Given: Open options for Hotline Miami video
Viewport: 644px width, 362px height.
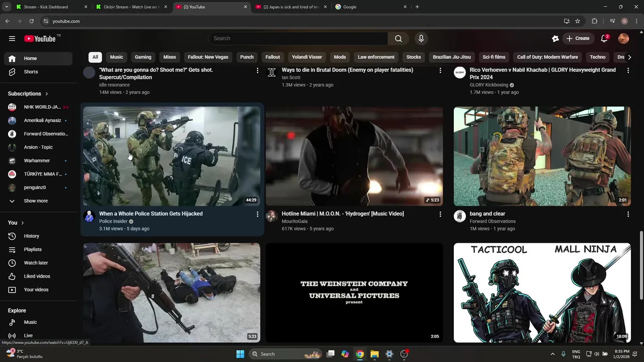Looking at the screenshot, I should [440, 214].
